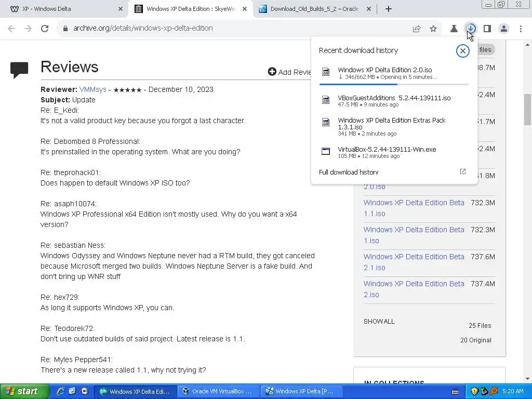Click the Add Review plus icon
The height and width of the screenshot is (399, 532).
272,72
